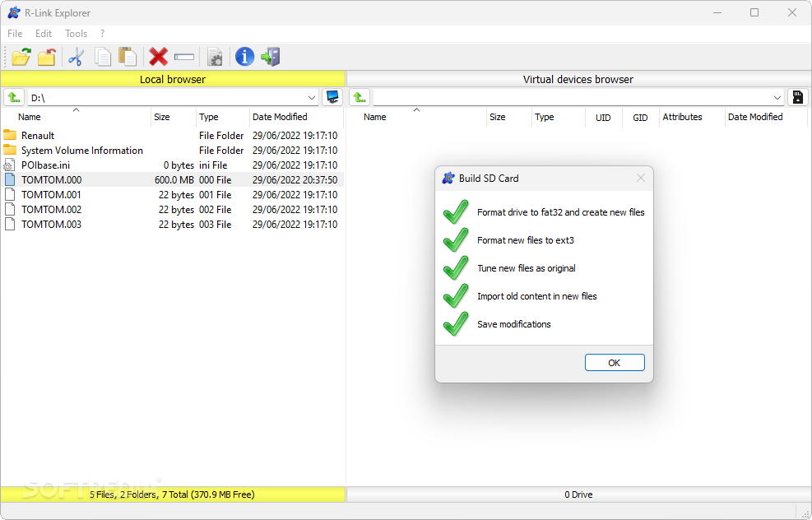Open the File menu
This screenshot has height=520, width=812.
[x=15, y=34]
